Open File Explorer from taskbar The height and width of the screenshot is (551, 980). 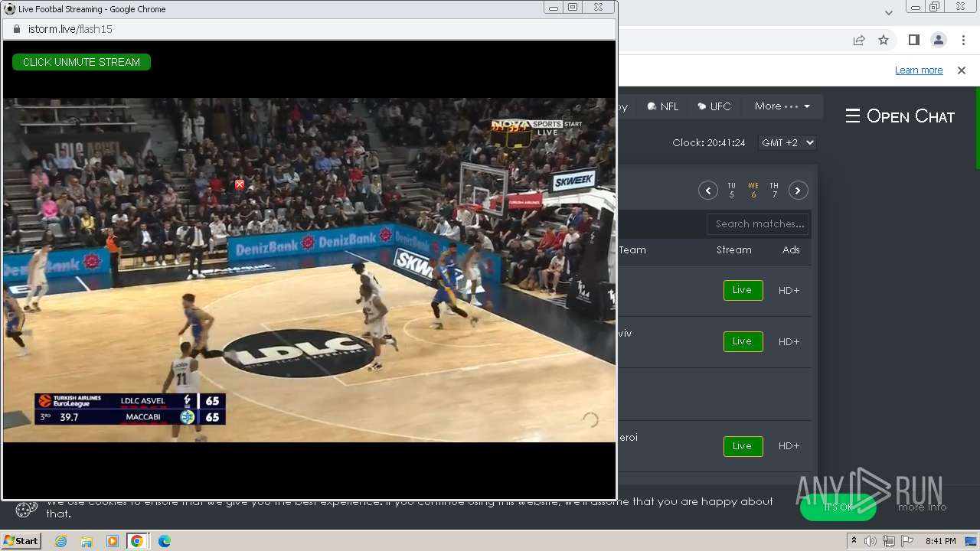pos(87,541)
